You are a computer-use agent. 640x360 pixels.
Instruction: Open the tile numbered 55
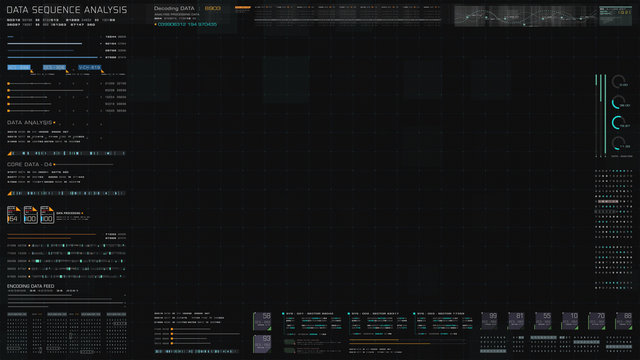click(543, 321)
